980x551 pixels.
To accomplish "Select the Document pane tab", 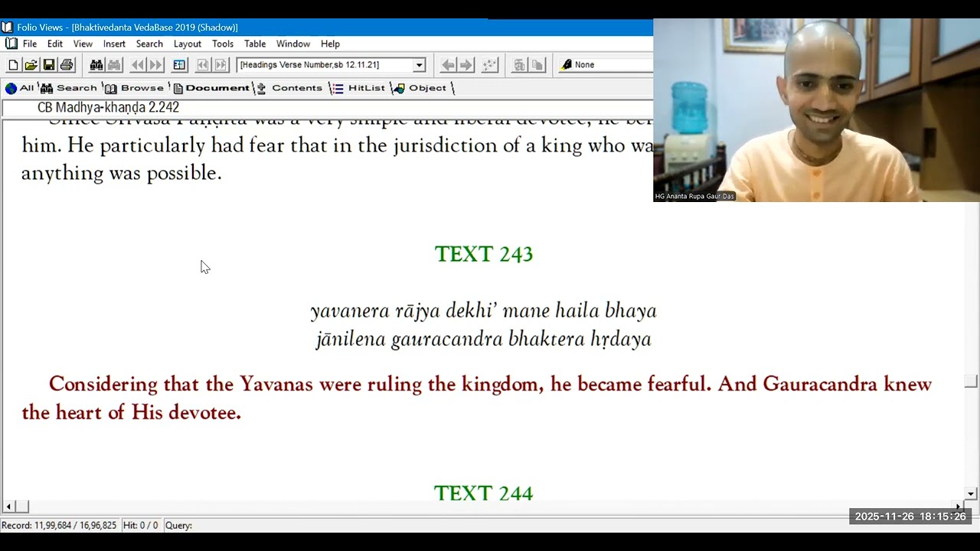I will 211,88.
